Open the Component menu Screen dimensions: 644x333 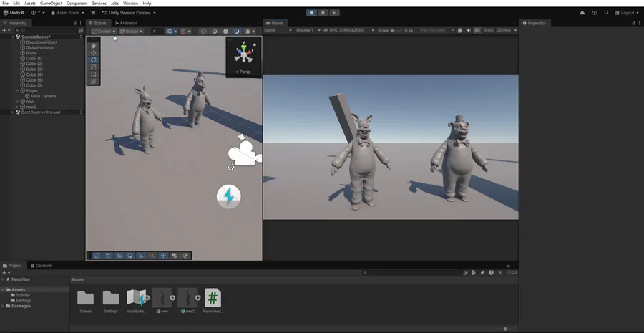tap(77, 4)
